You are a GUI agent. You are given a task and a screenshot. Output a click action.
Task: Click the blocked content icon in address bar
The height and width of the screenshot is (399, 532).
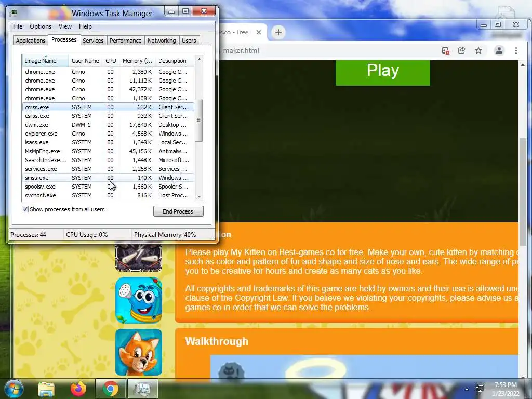(x=445, y=50)
